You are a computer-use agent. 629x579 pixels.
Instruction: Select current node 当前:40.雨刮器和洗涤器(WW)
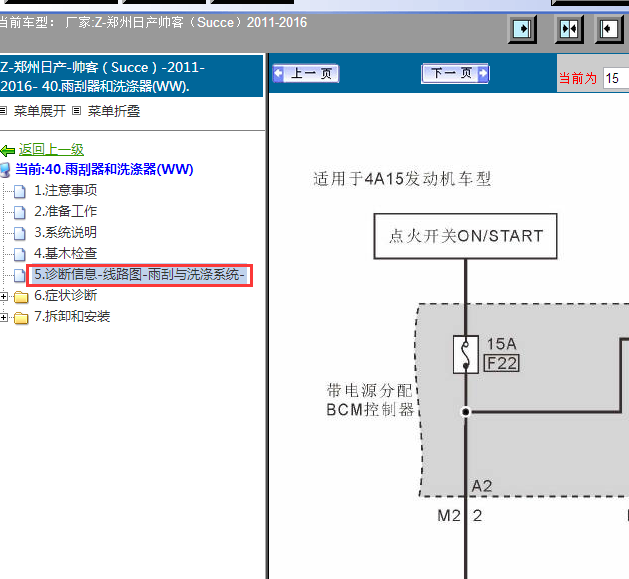[104, 169]
